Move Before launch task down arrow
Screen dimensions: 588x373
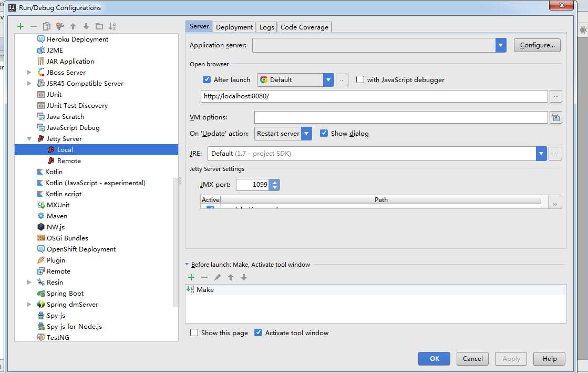pos(244,277)
